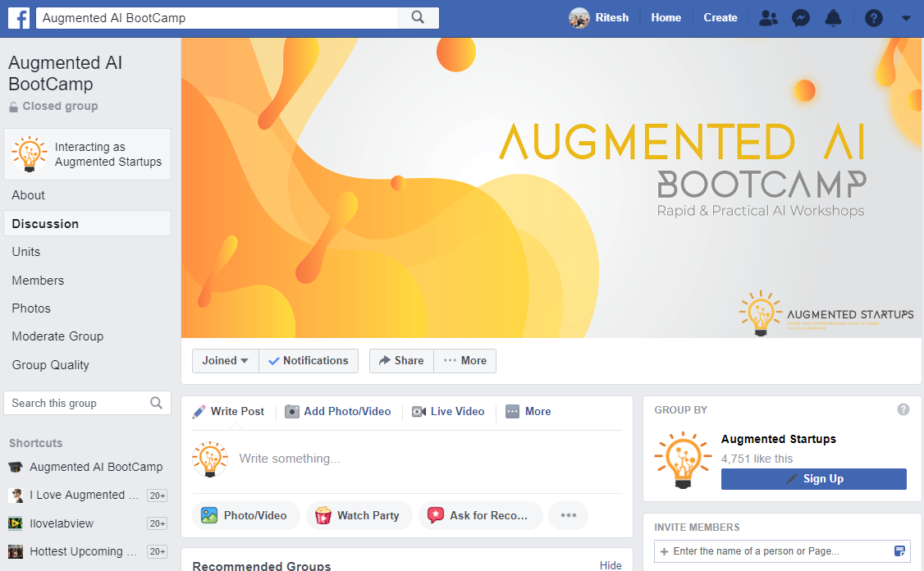Click the pencil icon next to Write Post

199,411
